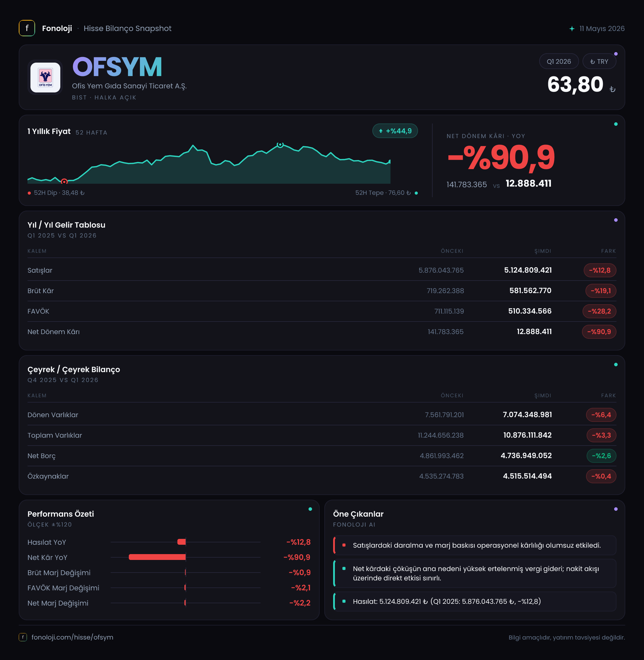Click the TRY currency pill

click(x=599, y=61)
